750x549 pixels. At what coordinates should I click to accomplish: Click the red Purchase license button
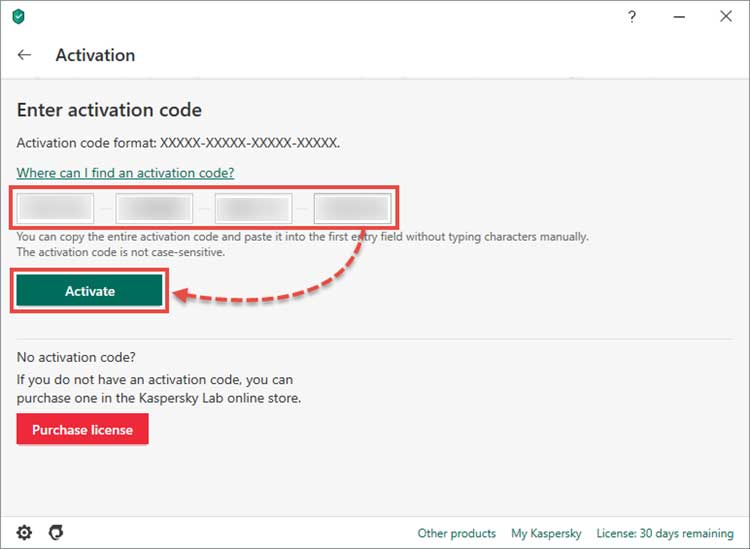tap(82, 430)
